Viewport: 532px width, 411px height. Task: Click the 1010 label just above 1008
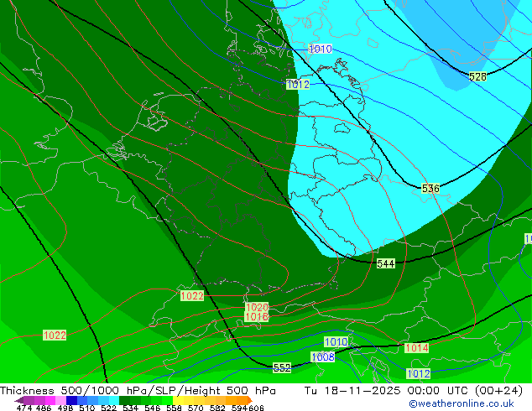tap(336, 342)
